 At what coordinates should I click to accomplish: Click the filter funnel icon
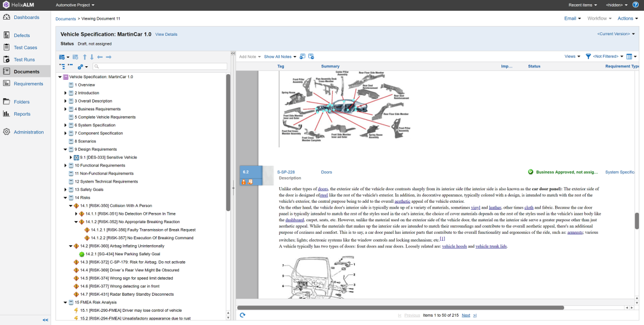pyautogui.click(x=588, y=57)
